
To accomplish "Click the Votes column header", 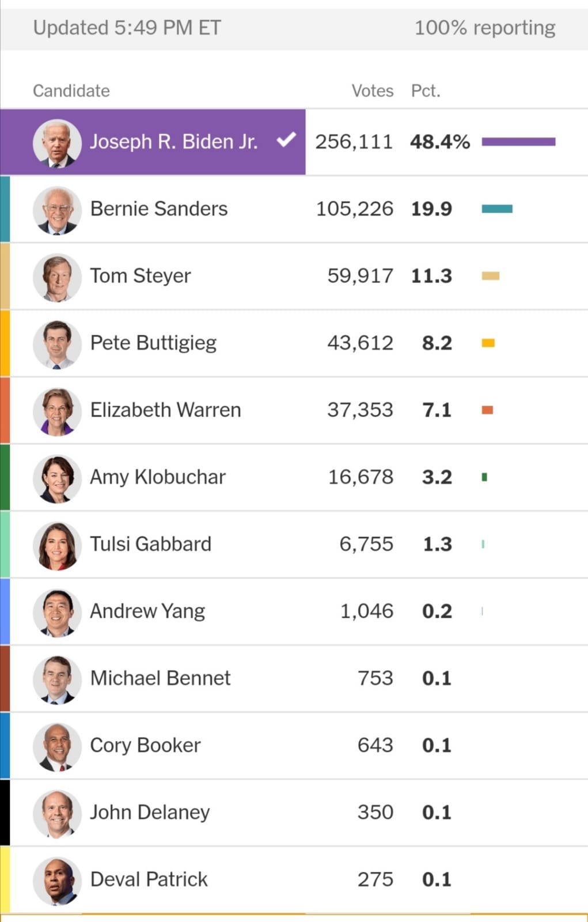I will pos(373,91).
